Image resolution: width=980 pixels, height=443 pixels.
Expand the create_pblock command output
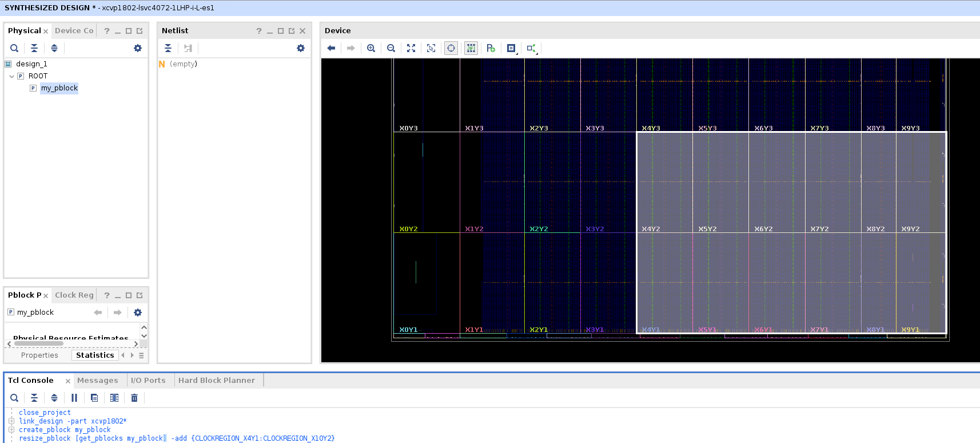11,430
